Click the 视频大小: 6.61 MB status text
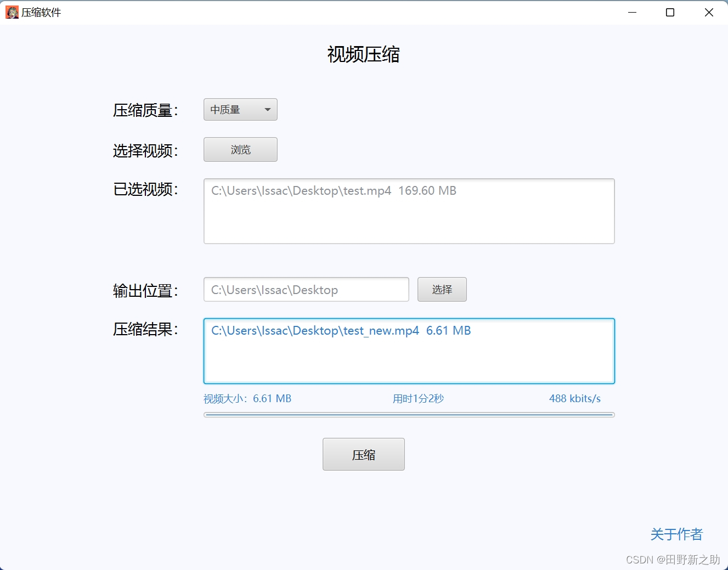The height and width of the screenshot is (570, 728). (x=247, y=399)
